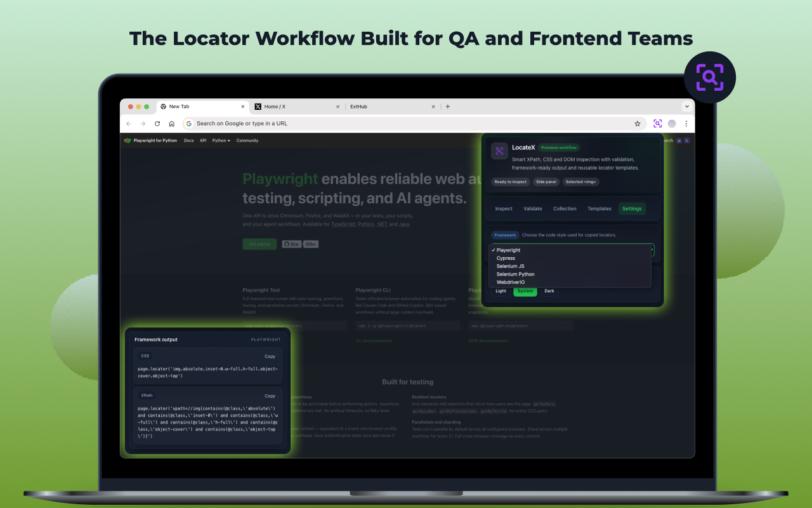Set theme to Dark
This screenshot has height=508, width=812.
coord(549,291)
